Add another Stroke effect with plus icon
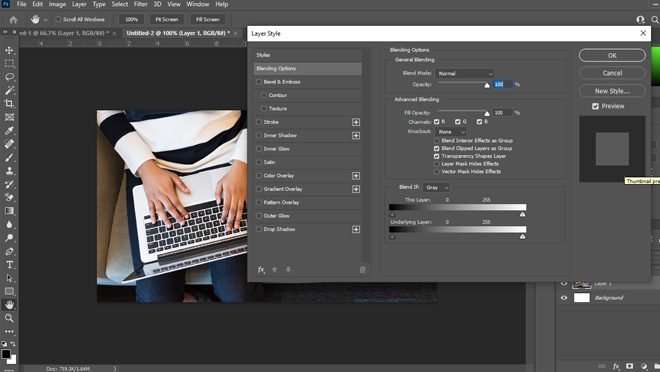The height and width of the screenshot is (372, 660). [356, 122]
